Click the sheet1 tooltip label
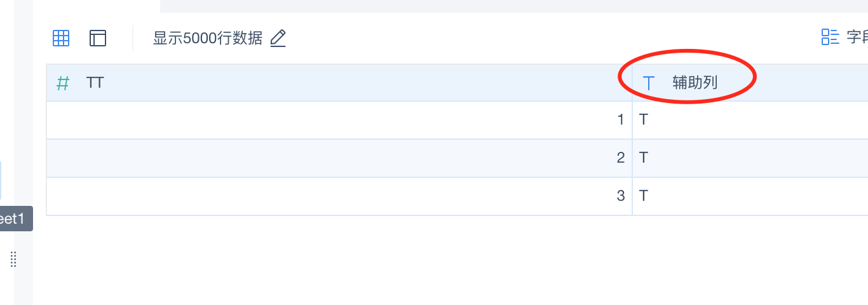868x305 pixels. (14, 219)
